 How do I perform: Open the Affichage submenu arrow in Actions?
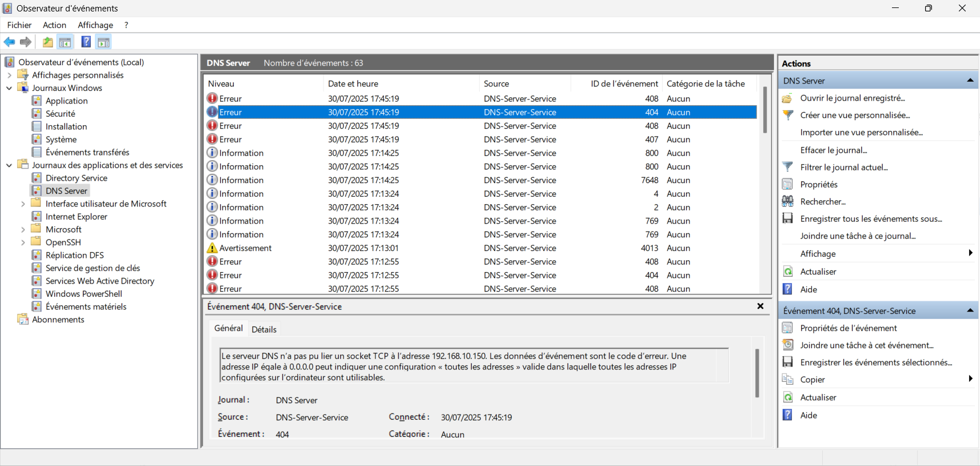click(x=970, y=253)
